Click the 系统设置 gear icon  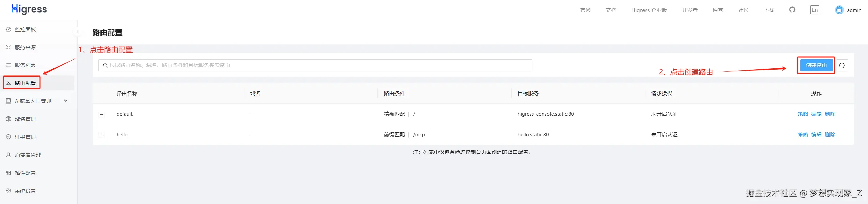tap(9, 191)
